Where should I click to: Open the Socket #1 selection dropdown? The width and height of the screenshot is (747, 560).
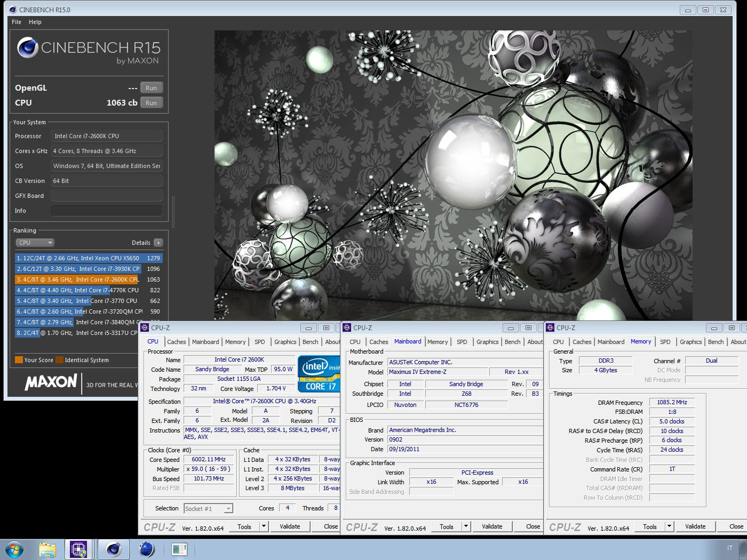pyautogui.click(x=208, y=509)
